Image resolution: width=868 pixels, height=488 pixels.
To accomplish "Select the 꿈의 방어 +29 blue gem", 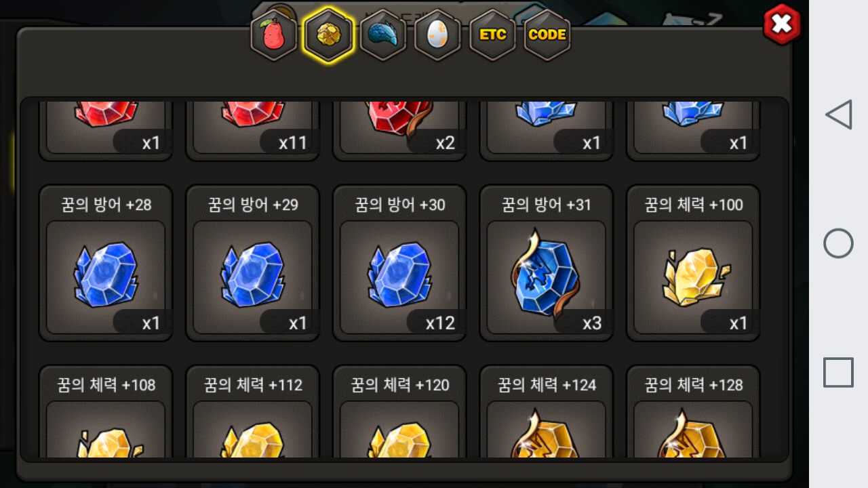I will (252, 263).
